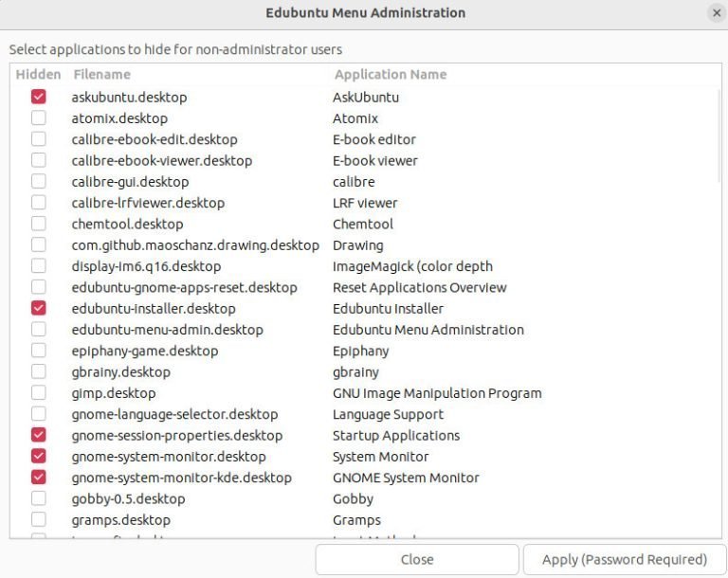Click the LRF viewer application name
Viewport: 728px width, 578px height.
[x=365, y=203]
